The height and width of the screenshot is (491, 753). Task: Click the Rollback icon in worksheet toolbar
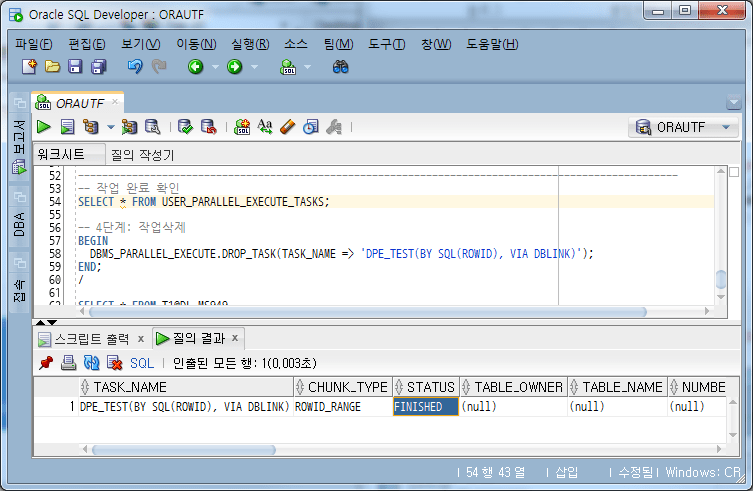[208, 127]
